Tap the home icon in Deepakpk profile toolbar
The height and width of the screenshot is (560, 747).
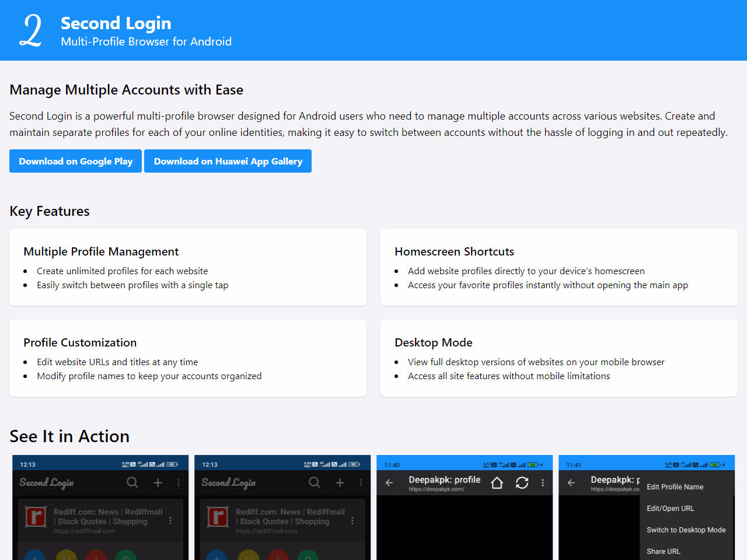click(497, 483)
